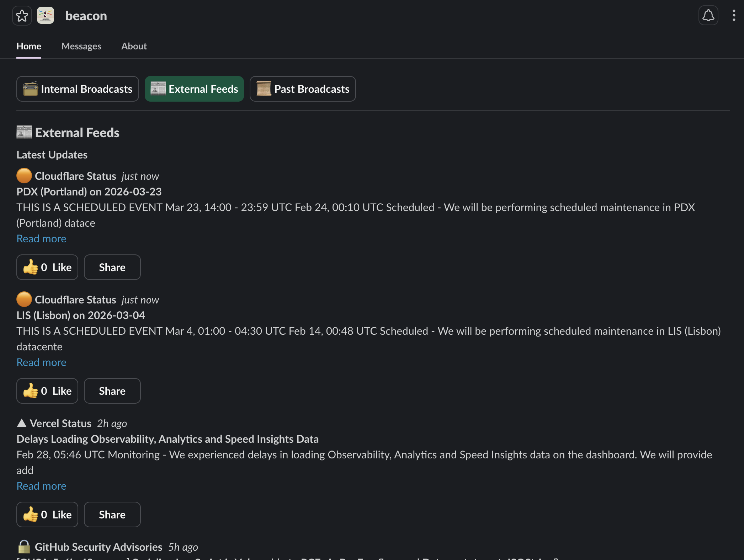Click the lock icon beside GitHub Security Advisories

click(x=23, y=547)
